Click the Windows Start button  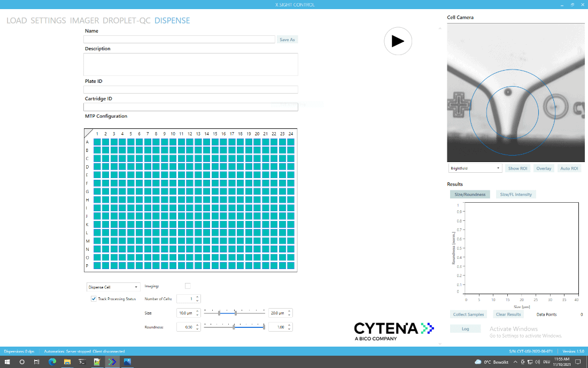(x=7, y=362)
